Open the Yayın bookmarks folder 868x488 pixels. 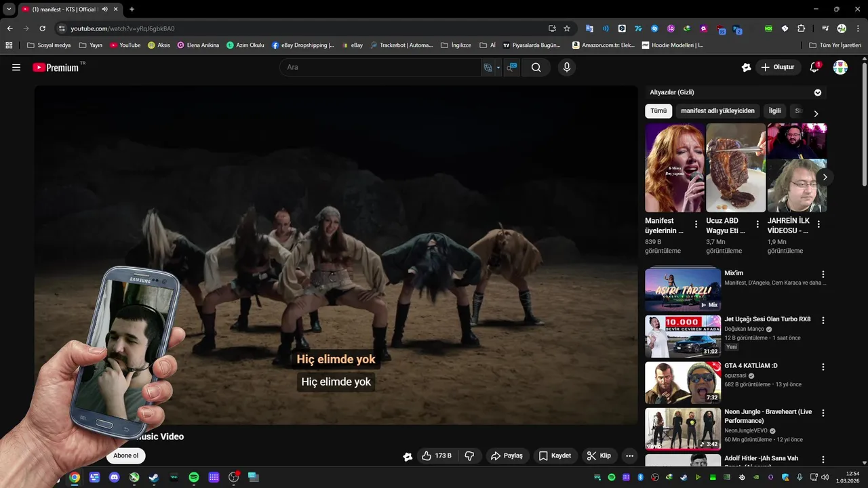point(91,45)
